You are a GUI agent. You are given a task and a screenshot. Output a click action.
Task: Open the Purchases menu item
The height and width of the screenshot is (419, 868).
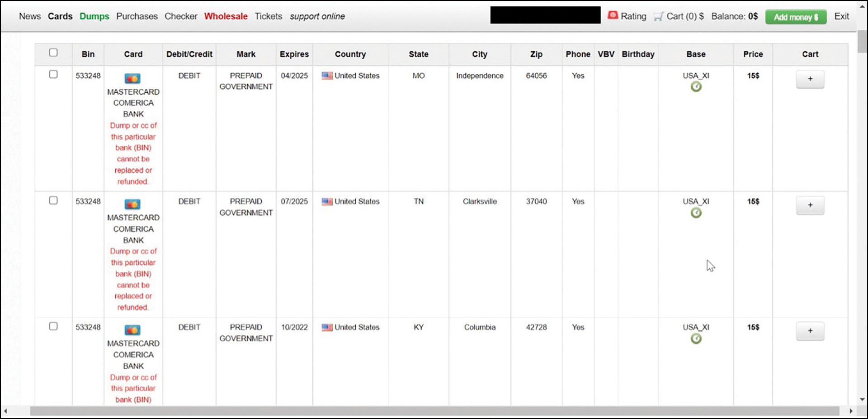(x=137, y=16)
